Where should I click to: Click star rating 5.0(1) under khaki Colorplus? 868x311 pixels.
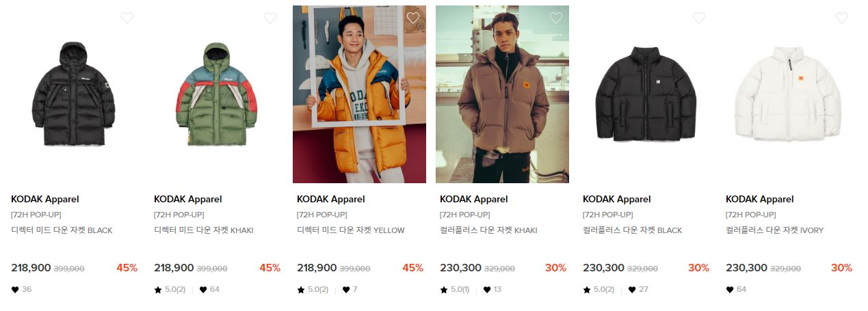[455, 290]
